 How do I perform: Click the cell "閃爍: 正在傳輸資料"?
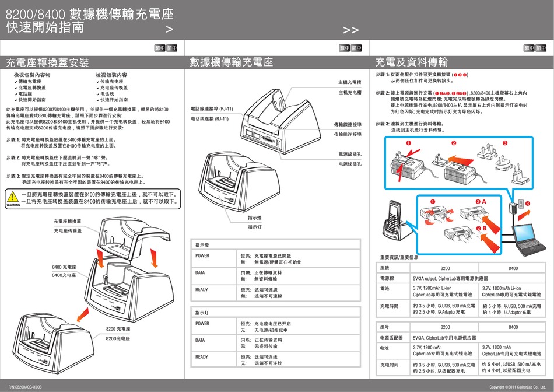tap(261, 273)
